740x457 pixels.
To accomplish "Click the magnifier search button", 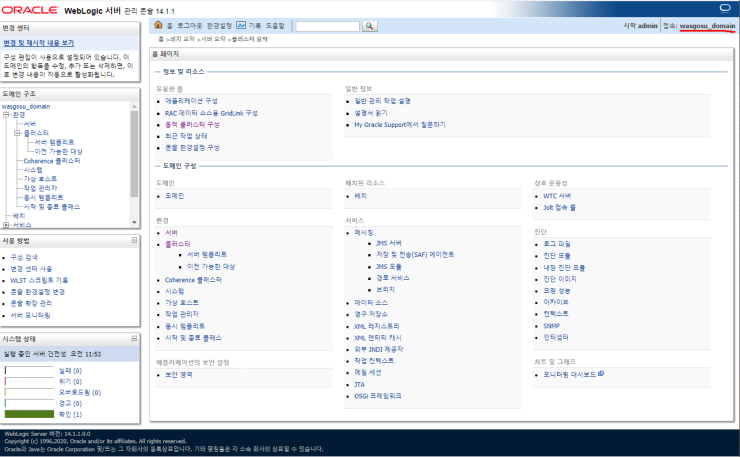I will [370, 26].
